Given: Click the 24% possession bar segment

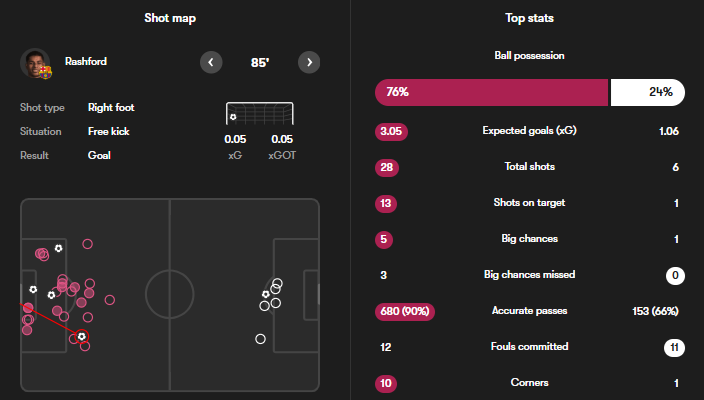Looking at the screenshot, I should (647, 92).
